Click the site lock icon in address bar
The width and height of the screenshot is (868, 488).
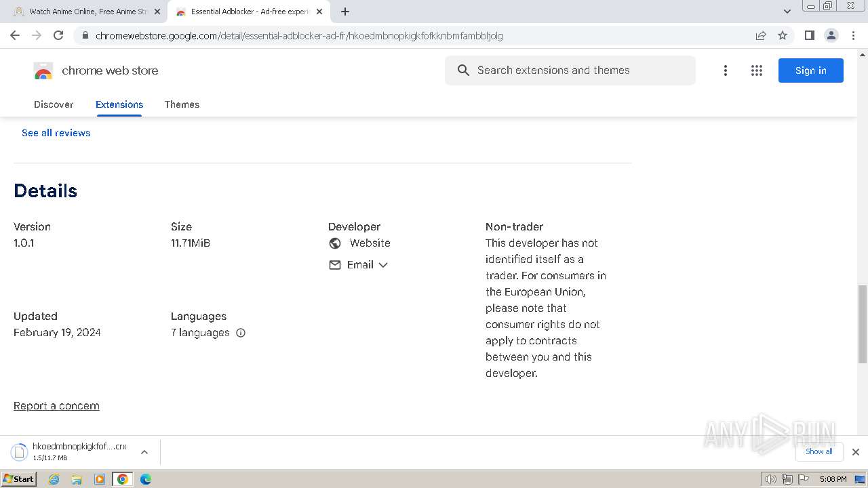point(85,35)
